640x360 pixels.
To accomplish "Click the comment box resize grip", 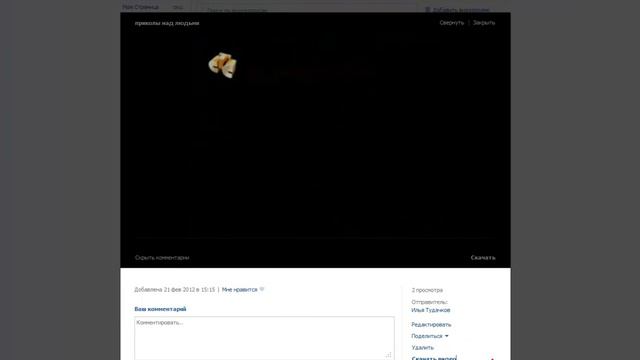I will [388, 355].
